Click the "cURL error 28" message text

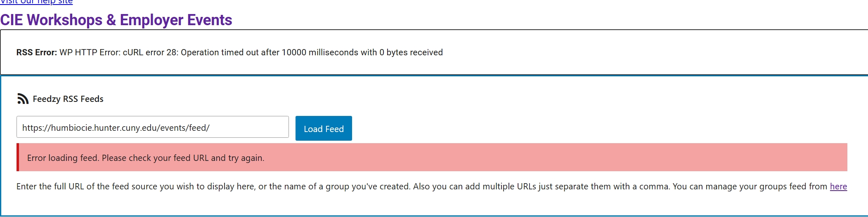pos(149,52)
